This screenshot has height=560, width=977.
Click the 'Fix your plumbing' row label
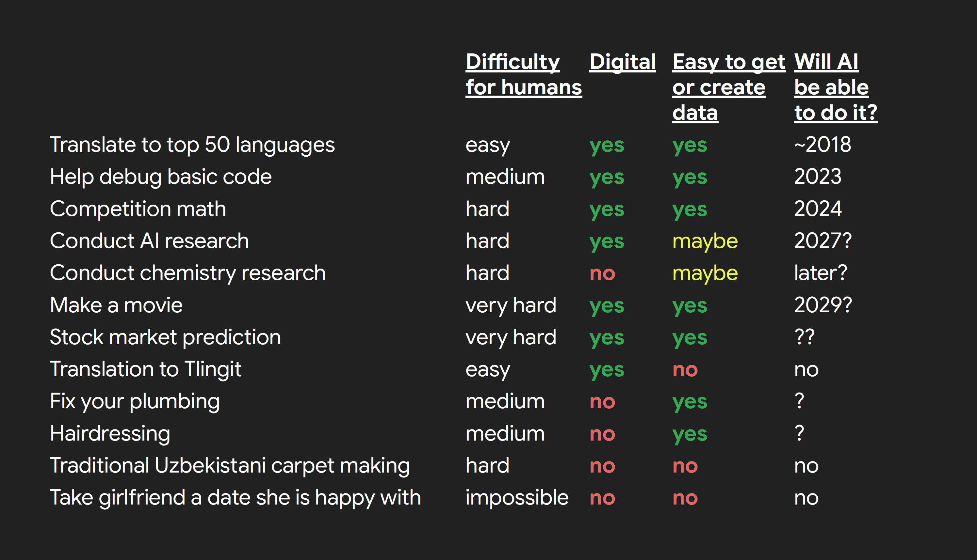[135, 401]
